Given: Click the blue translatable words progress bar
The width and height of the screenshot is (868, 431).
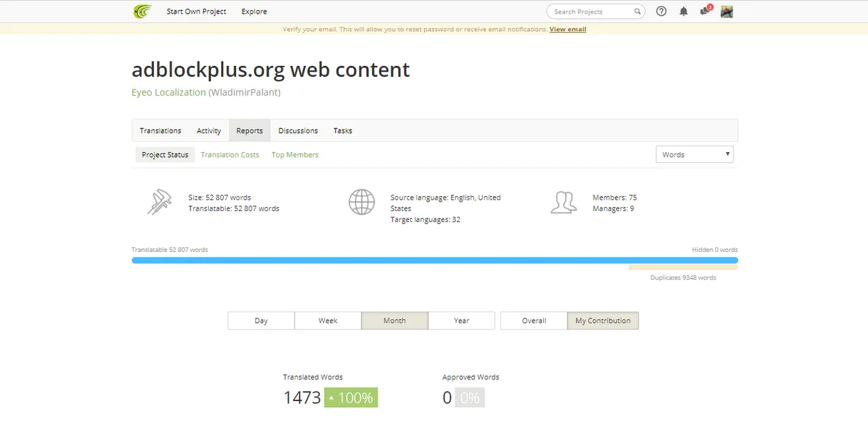Looking at the screenshot, I should [x=435, y=260].
